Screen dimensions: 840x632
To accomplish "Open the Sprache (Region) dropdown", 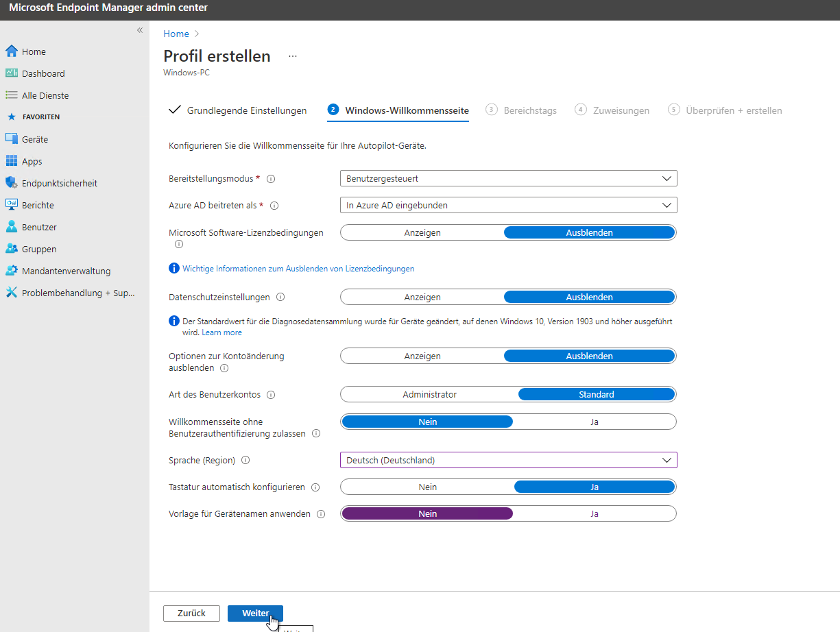I will tap(509, 461).
